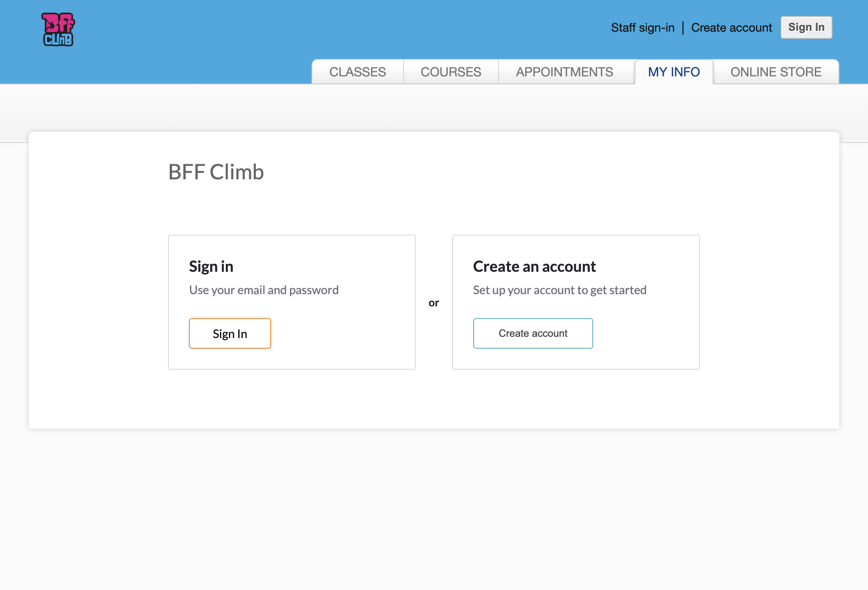
Task: Click the BFF Climb page heading
Action: click(216, 172)
